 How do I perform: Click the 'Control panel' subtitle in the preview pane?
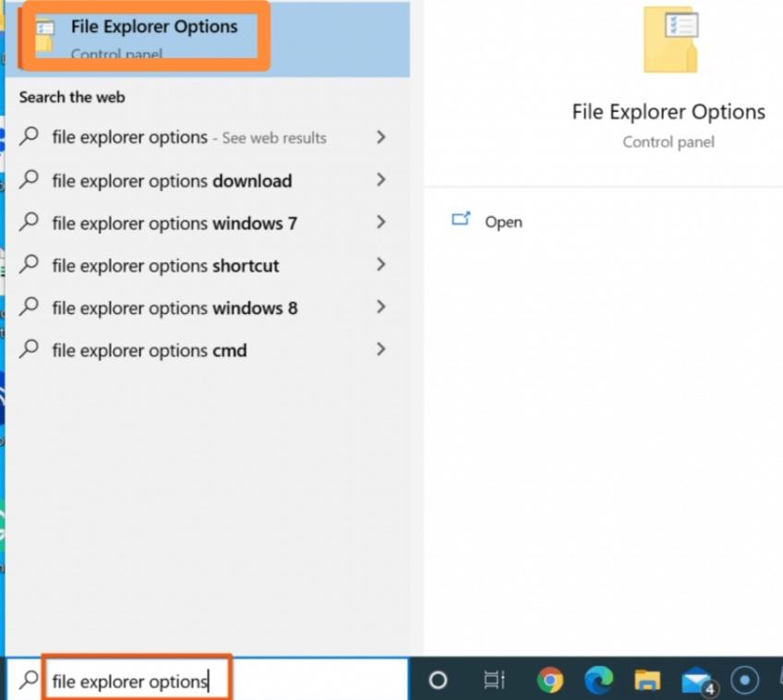point(669,142)
